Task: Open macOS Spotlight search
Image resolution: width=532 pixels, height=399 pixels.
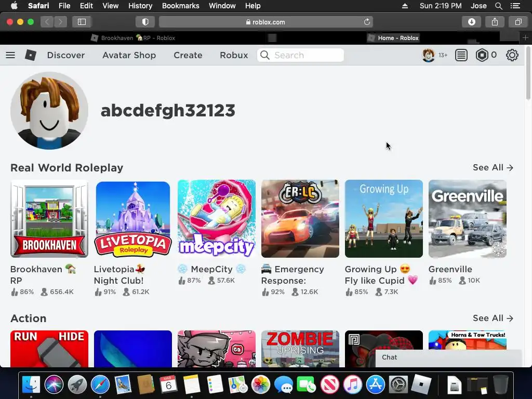Action: 498,6
